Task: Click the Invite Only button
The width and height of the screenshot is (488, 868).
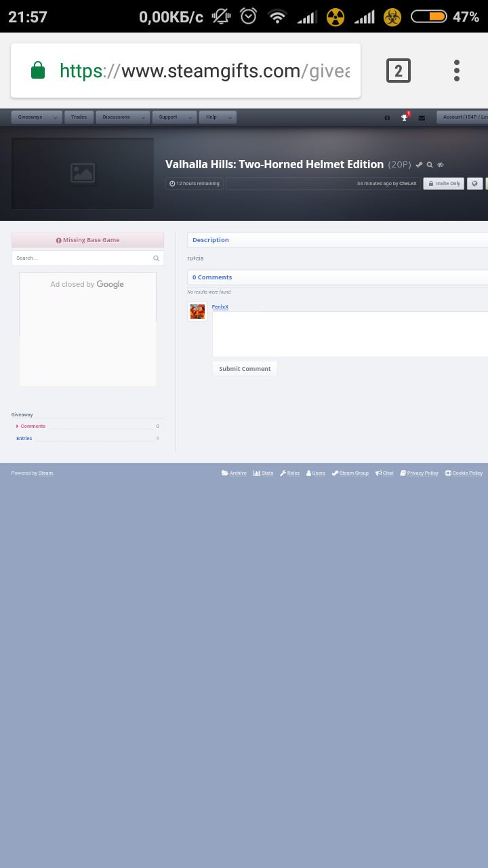Action: (x=444, y=184)
